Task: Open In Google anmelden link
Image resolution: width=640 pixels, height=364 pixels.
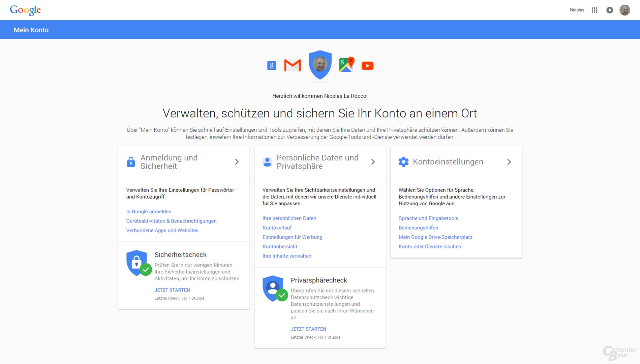Action: tap(149, 212)
